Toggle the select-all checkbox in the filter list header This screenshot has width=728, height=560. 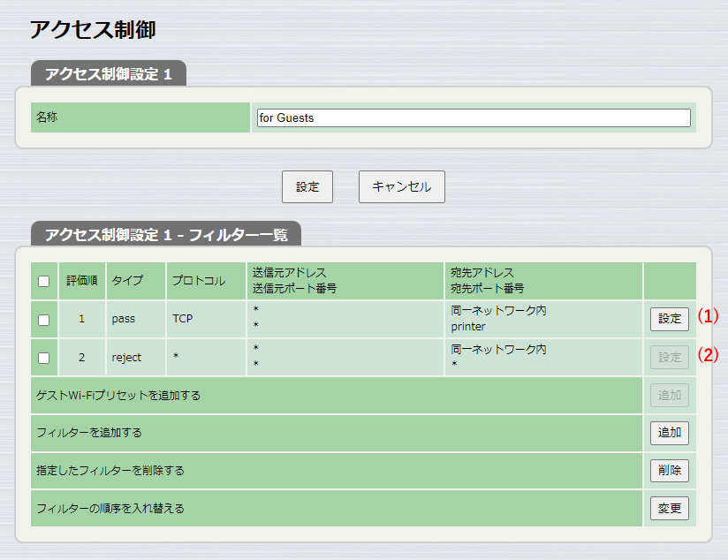click(x=43, y=281)
